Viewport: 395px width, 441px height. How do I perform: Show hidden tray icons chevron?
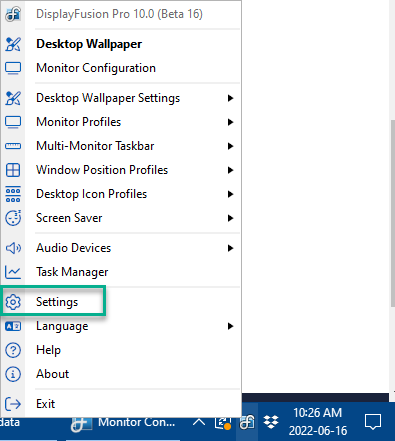click(x=199, y=422)
